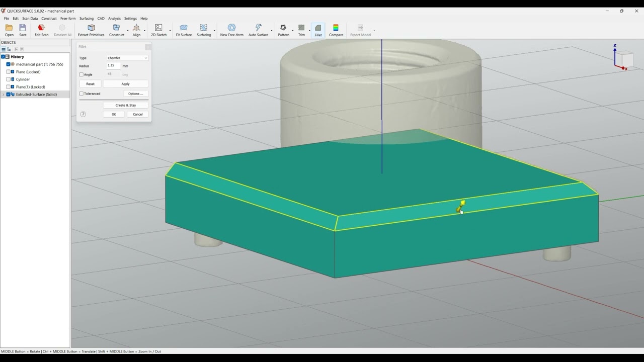The width and height of the screenshot is (644, 362).
Task: Select the Cylinder row in Objects tree
Action: click(35, 79)
